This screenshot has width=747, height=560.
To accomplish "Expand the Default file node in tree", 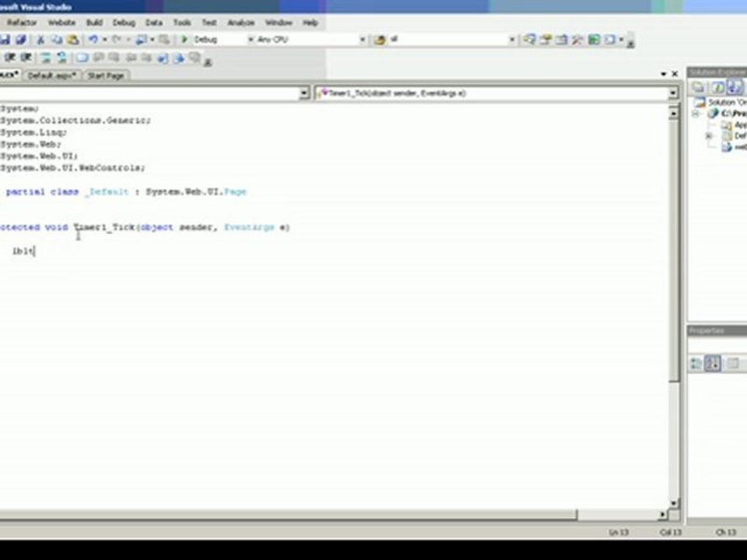I will click(x=709, y=136).
